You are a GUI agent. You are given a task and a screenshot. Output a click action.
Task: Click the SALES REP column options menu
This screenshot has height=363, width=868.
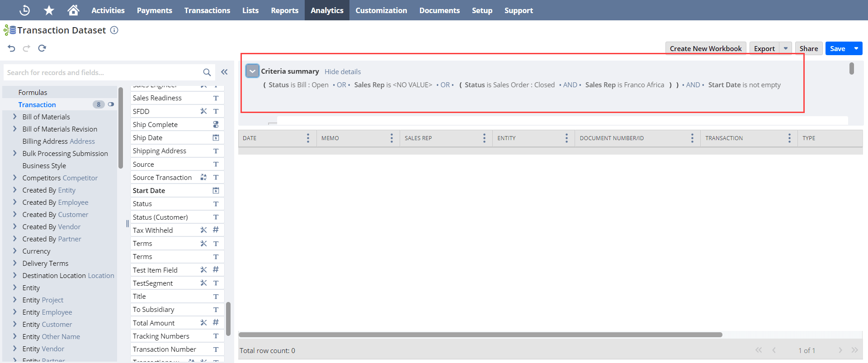coord(484,138)
